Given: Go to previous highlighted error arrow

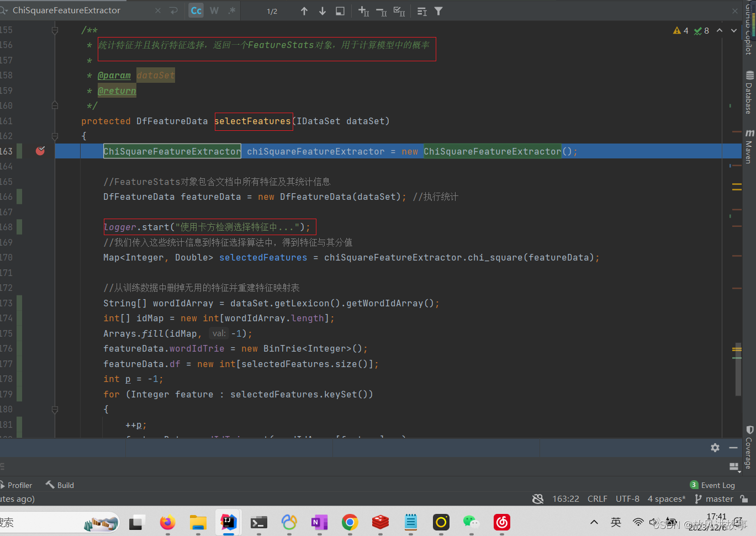Looking at the screenshot, I should [x=720, y=30].
